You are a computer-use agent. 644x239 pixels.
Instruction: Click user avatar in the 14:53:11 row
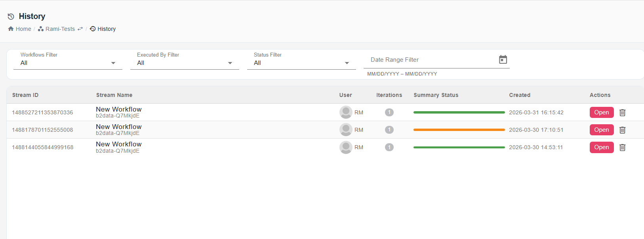346,147
